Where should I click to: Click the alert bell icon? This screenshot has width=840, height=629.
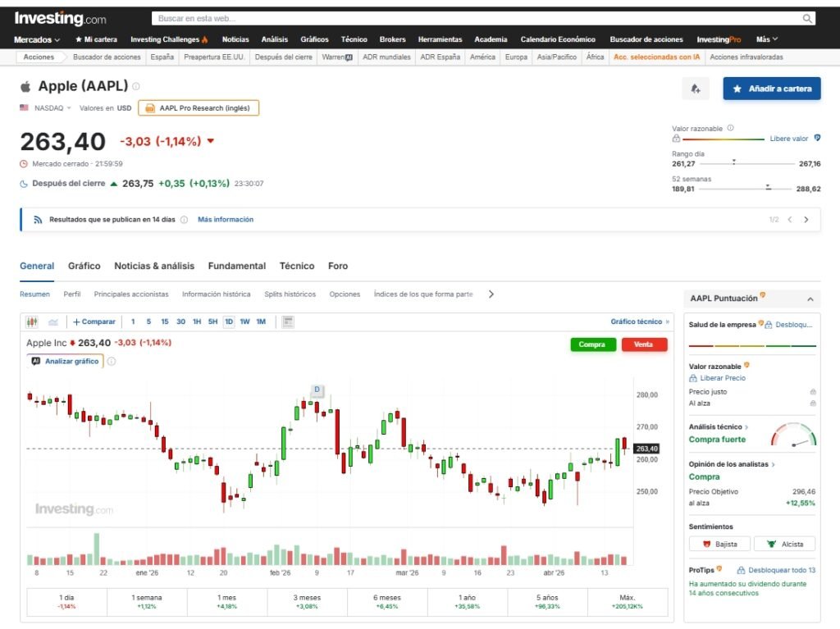click(696, 89)
